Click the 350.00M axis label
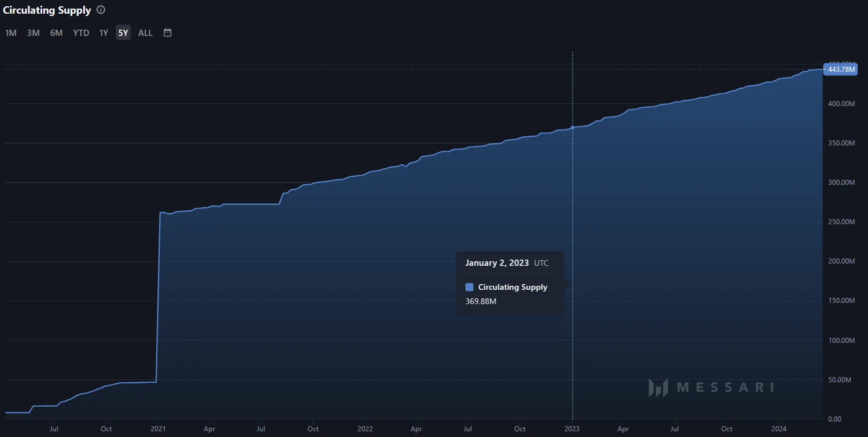 coord(842,143)
